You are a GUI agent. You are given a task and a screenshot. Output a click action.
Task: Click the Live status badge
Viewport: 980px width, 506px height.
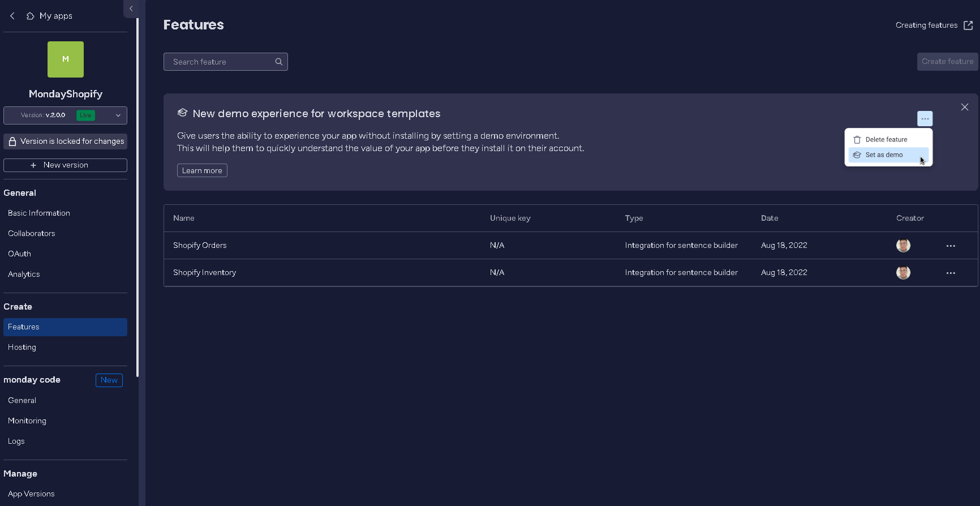tap(85, 115)
